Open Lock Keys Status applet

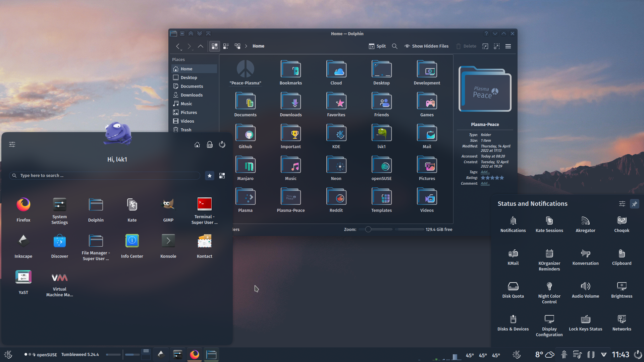[x=585, y=323]
